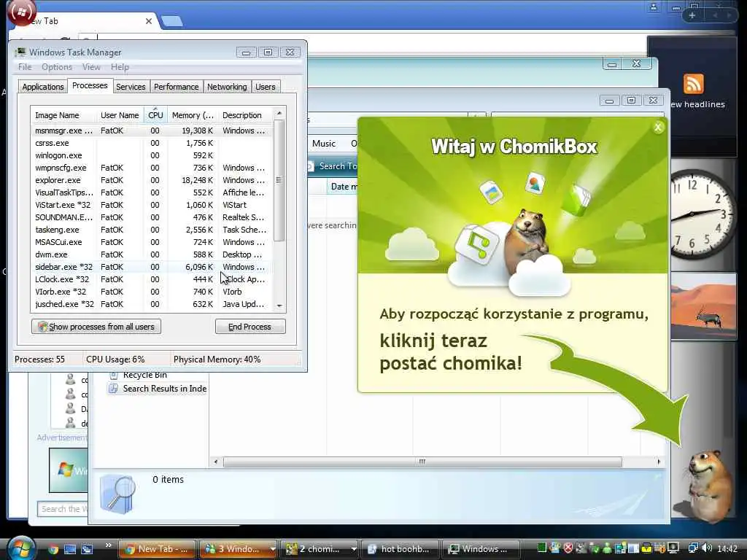Open the Options menu in Task Manager
This screenshot has width=747, height=560.
coord(57,67)
